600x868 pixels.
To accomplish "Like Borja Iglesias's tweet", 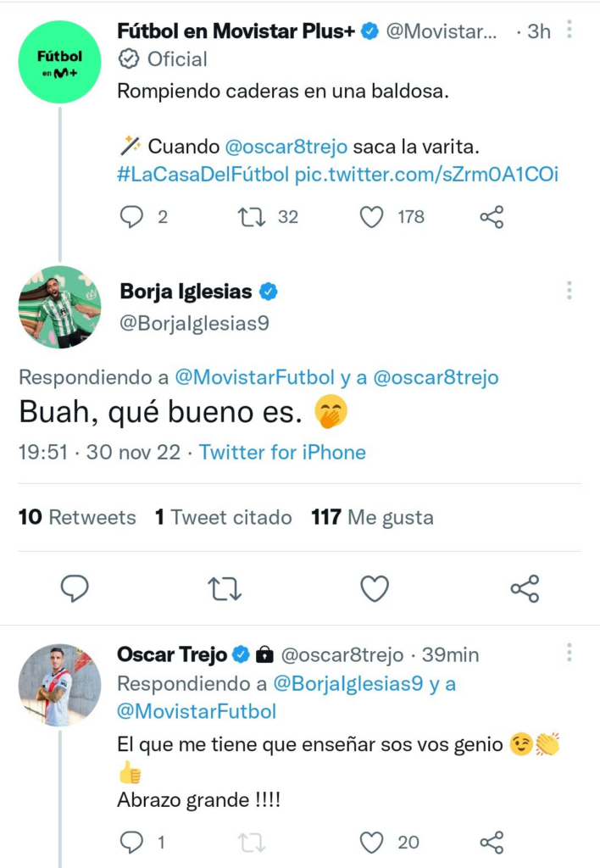I will pyautogui.click(x=375, y=588).
